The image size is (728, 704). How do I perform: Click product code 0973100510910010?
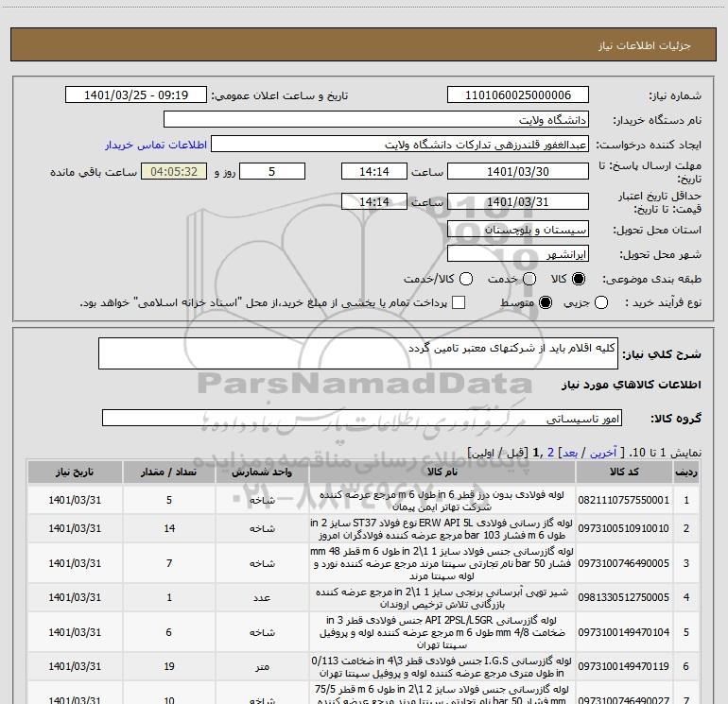[x=624, y=528]
